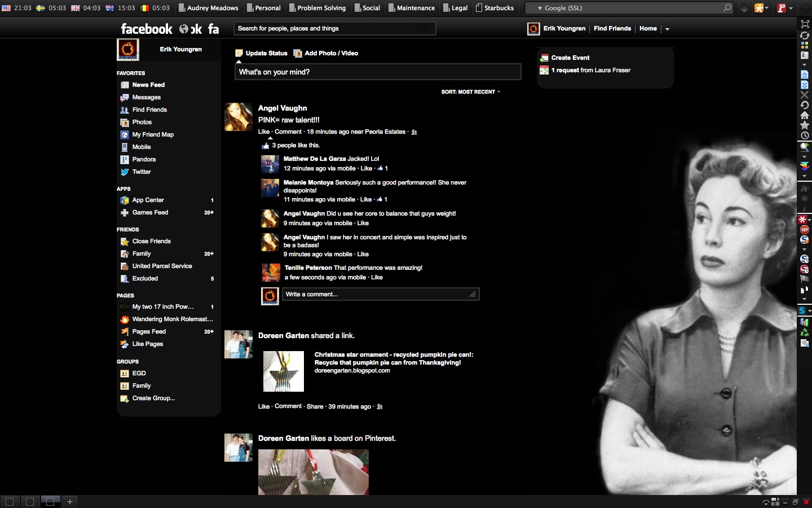Open Maintenance bookmark folder

tap(411, 8)
